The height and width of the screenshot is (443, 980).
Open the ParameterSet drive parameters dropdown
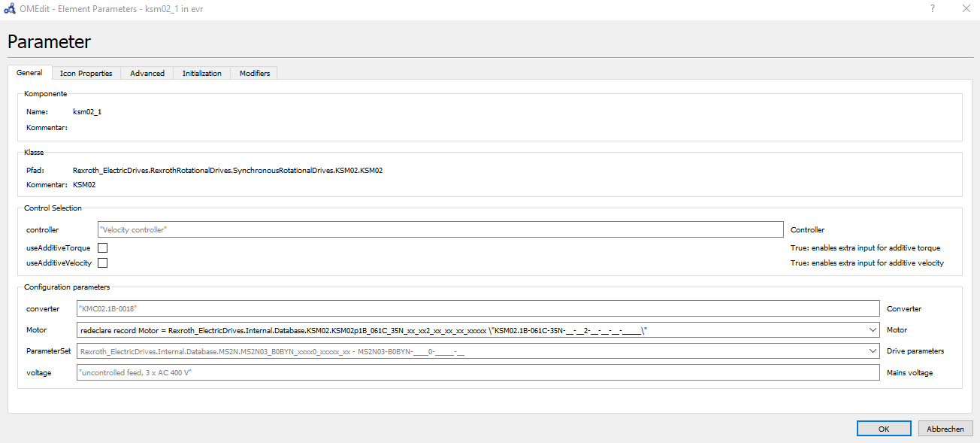[871, 350]
